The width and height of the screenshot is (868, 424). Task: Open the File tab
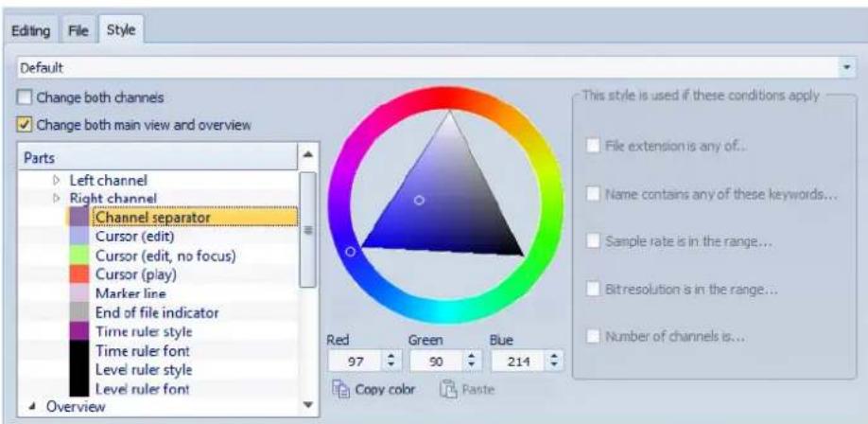(78, 30)
